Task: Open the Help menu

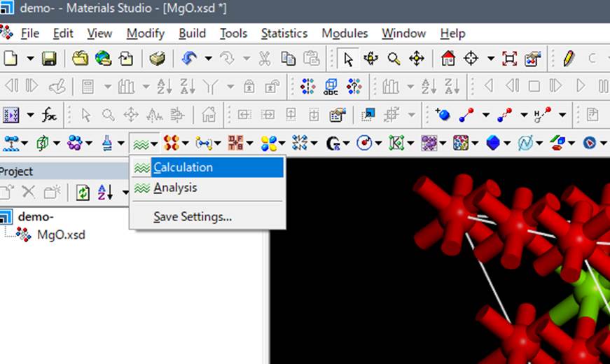Action: 452,34
